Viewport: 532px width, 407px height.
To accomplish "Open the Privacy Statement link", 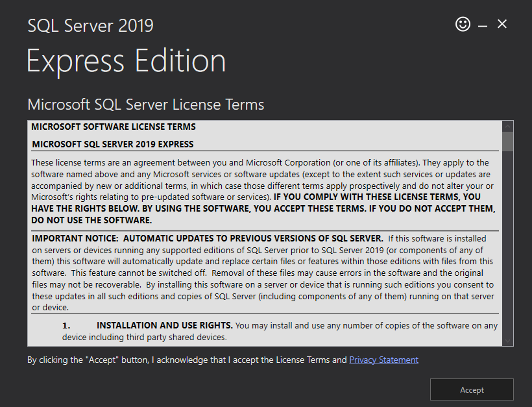I will [383, 360].
